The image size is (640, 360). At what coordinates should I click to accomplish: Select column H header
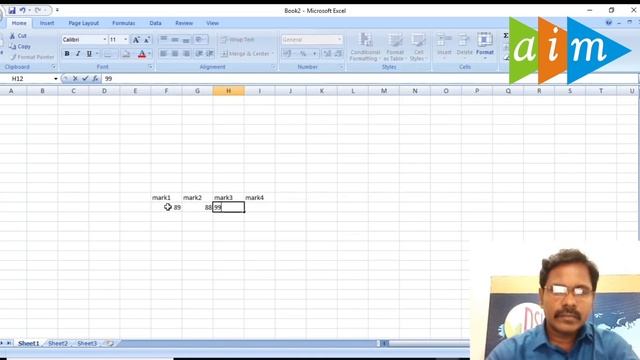coord(229,91)
